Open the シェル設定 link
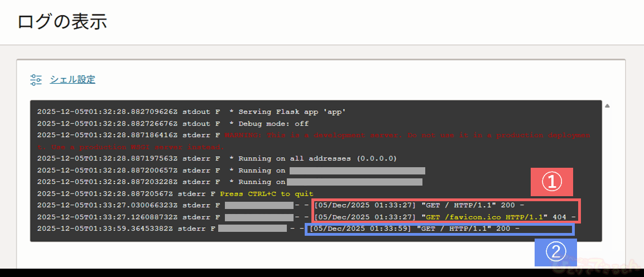This screenshot has width=644, height=277. [x=73, y=80]
